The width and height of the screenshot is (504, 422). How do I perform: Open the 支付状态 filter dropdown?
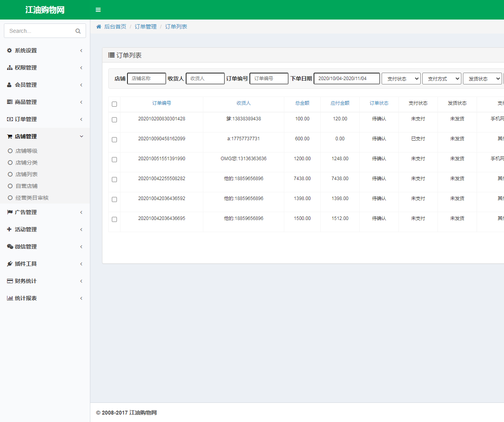(x=401, y=79)
